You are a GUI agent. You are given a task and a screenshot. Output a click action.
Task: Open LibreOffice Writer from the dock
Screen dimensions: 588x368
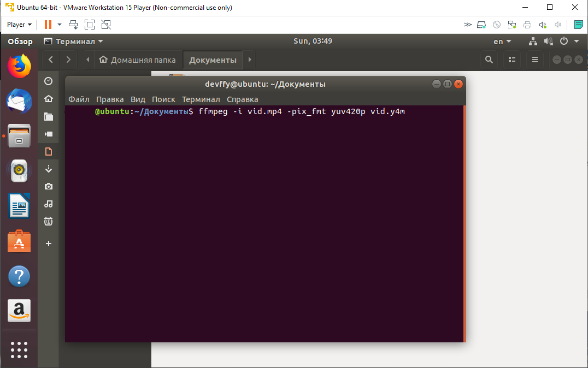(19, 206)
